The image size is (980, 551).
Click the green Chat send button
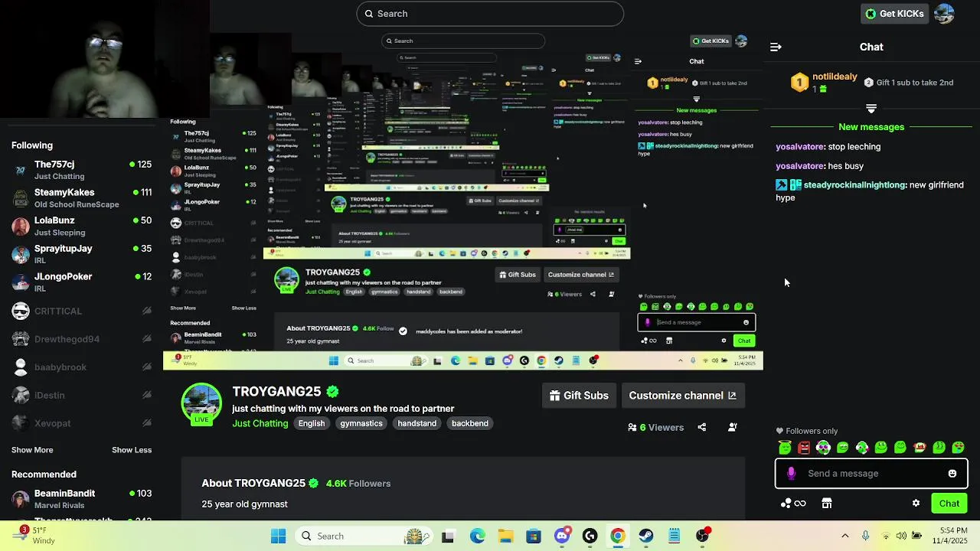tap(949, 504)
